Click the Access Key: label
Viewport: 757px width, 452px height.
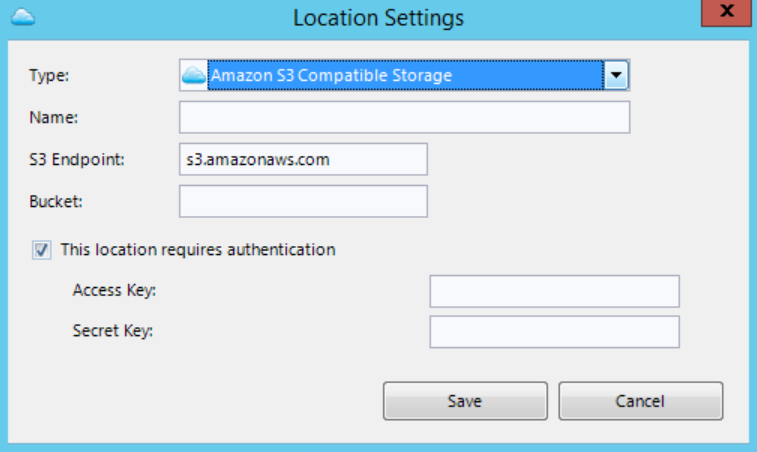pyautogui.click(x=115, y=290)
